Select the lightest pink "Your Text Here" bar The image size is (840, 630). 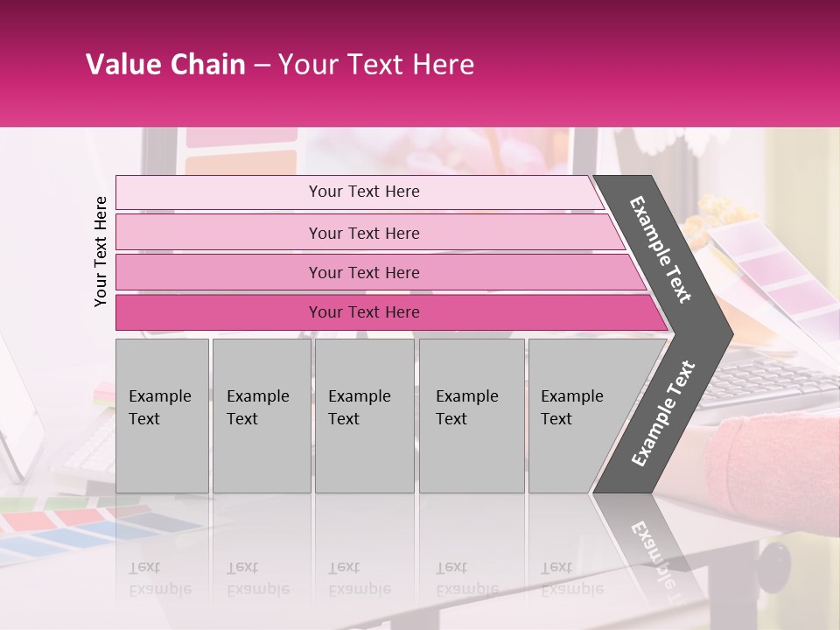pyautogui.click(x=363, y=192)
